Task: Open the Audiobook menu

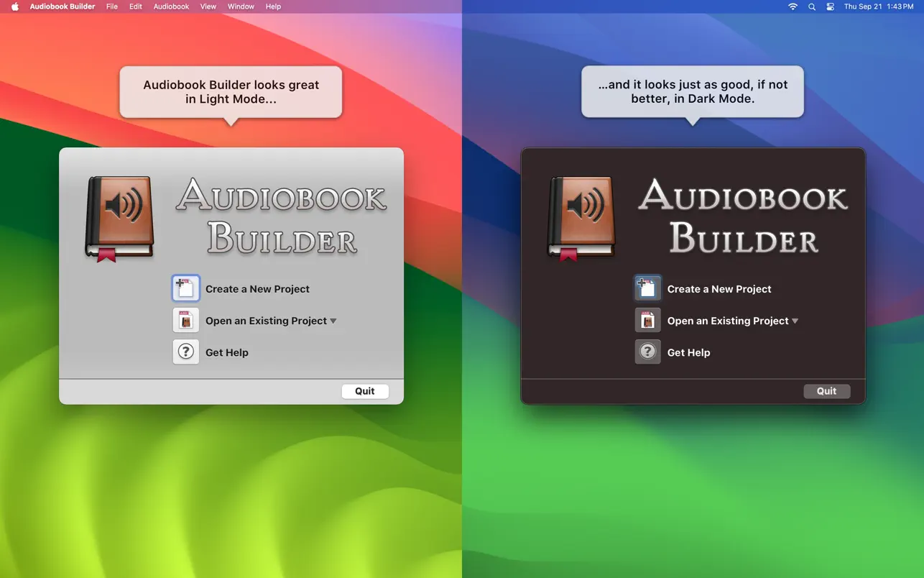Action: pyautogui.click(x=171, y=6)
